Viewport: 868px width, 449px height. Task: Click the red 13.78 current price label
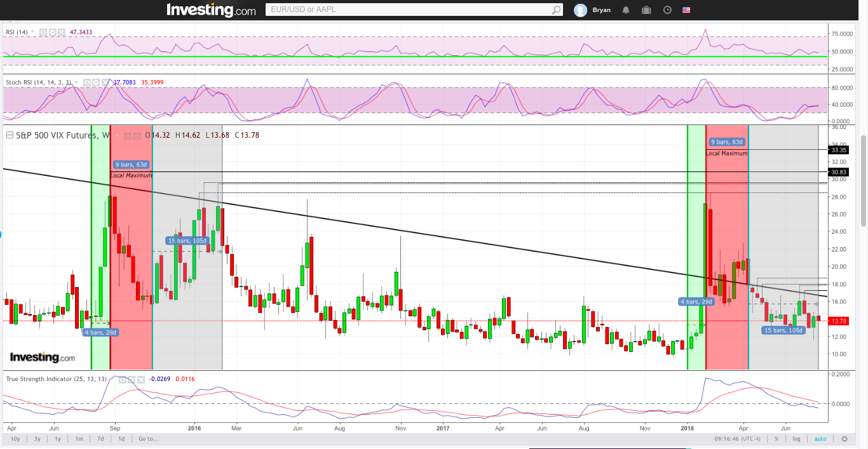pos(839,321)
